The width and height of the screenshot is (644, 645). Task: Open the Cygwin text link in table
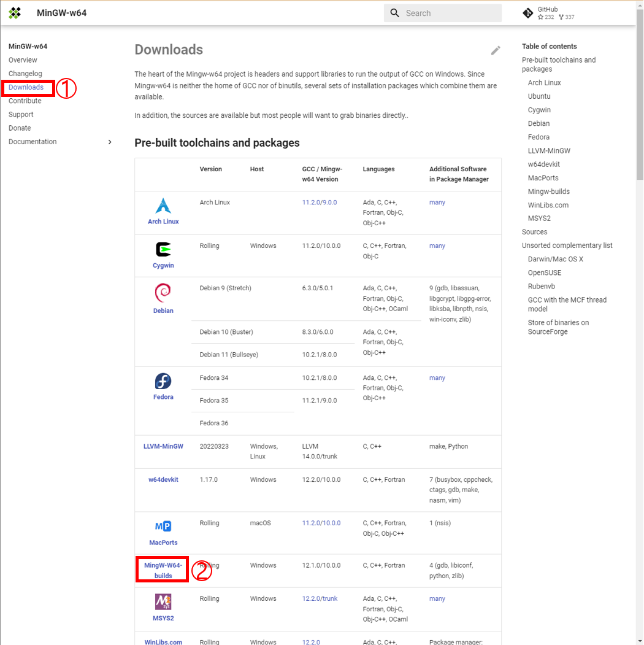click(163, 265)
